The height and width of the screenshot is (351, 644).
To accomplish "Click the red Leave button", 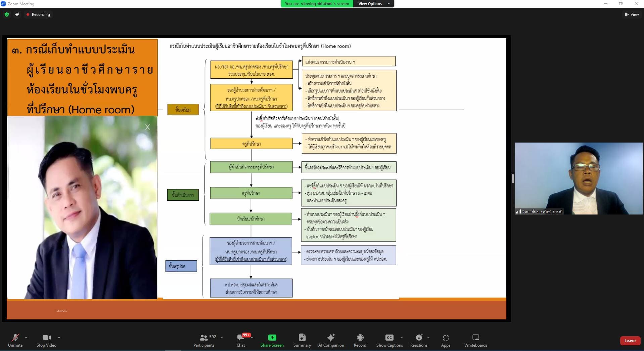I will (x=630, y=341).
